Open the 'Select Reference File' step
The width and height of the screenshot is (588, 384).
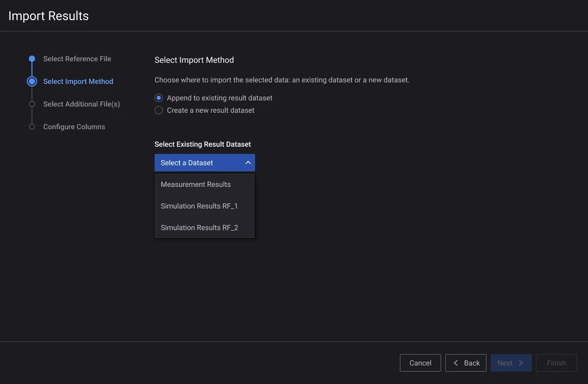click(x=77, y=59)
